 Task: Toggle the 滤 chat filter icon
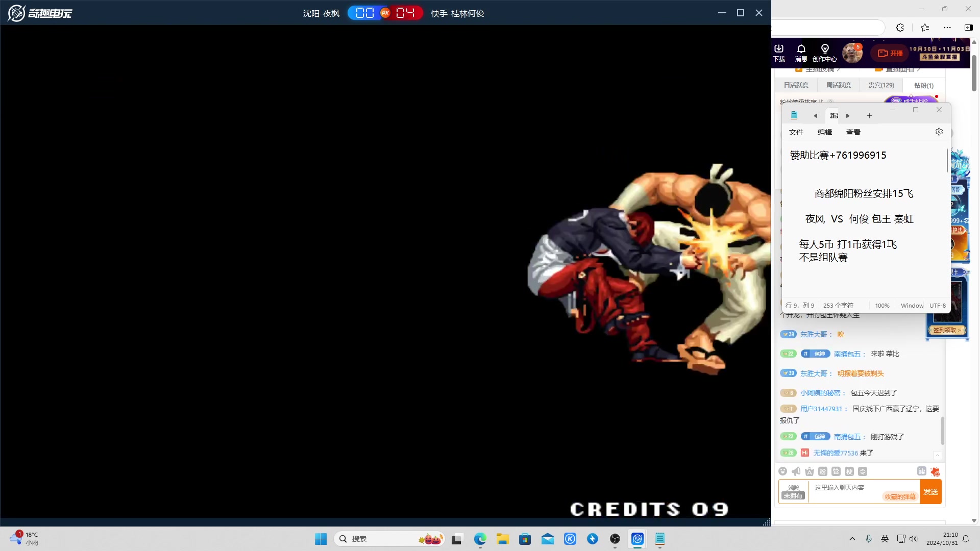pyautogui.click(x=922, y=471)
